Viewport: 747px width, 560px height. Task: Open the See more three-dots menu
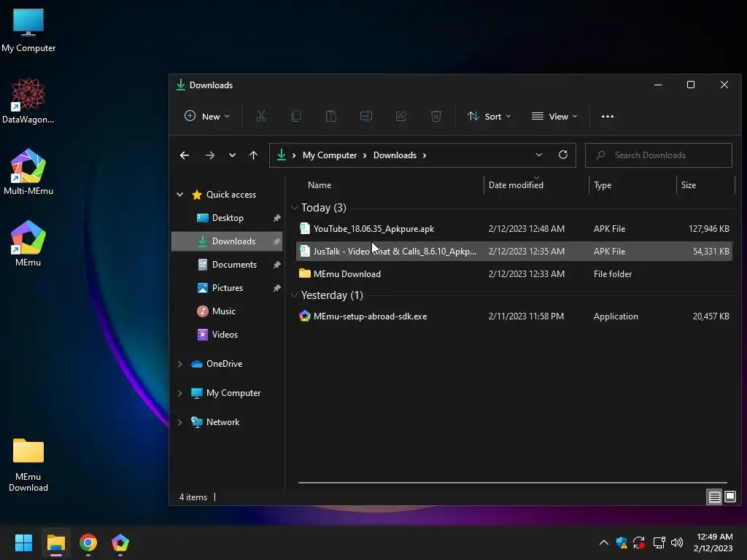608,116
